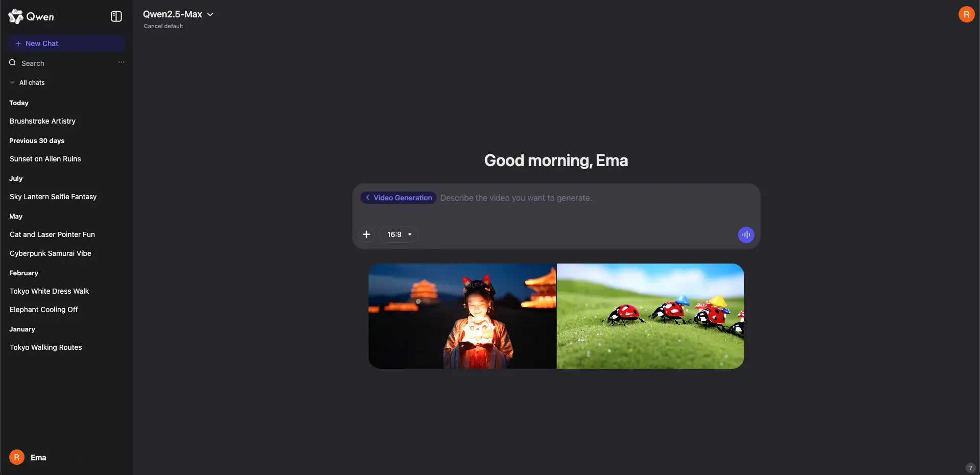
Task: Exit Video Generation mode via its chip
Action: (398, 198)
